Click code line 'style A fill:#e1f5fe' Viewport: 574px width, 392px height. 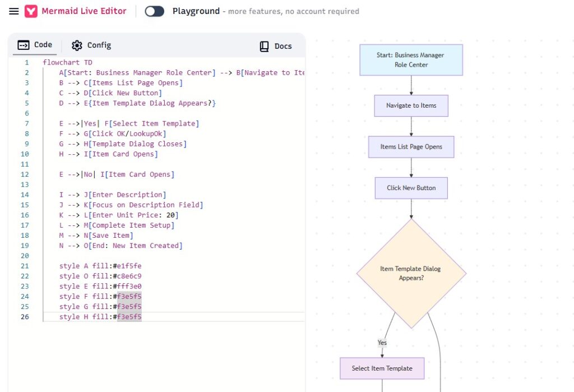(100, 266)
